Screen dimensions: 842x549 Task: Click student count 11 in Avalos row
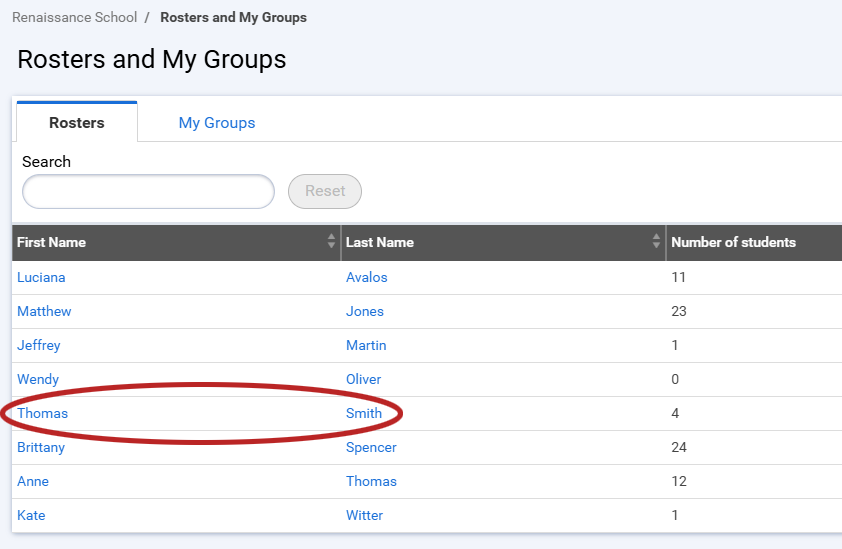[x=679, y=277]
